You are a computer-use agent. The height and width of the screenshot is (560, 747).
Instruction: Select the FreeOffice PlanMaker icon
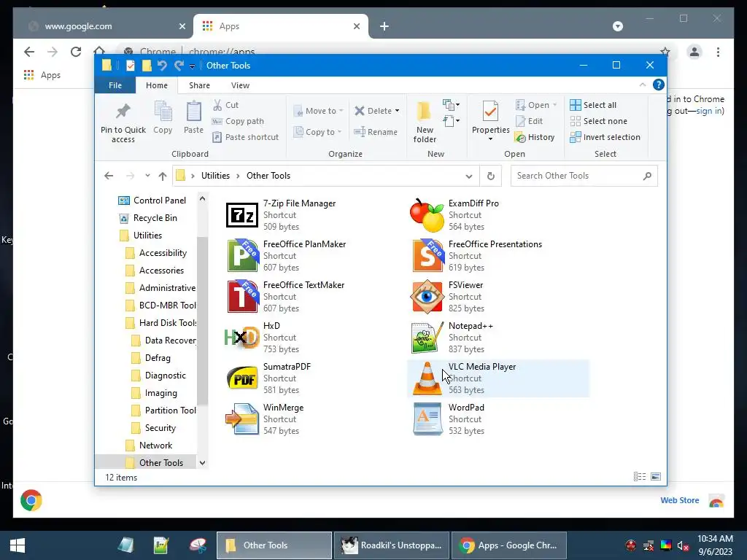pos(242,256)
